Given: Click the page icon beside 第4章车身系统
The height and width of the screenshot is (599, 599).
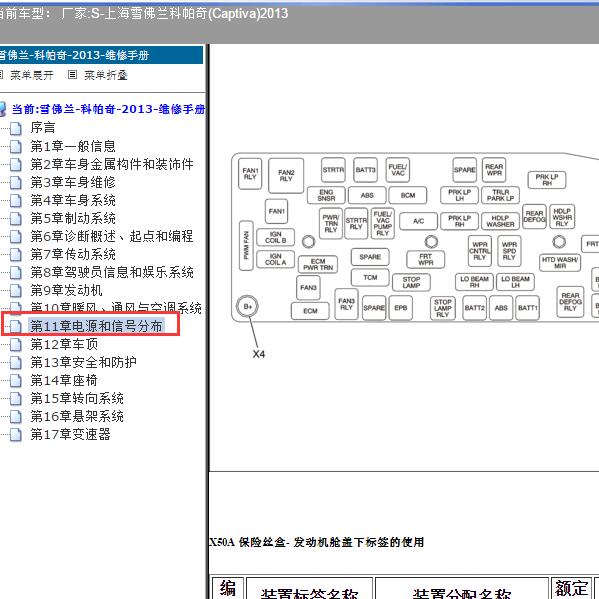Looking at the screenshot, I should [x=16, y=201].
